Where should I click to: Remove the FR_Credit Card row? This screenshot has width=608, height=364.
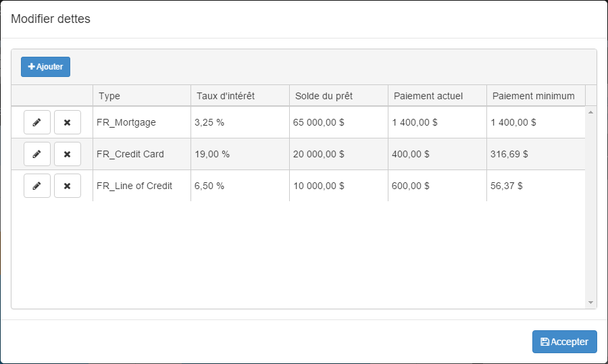pos(67,154)
